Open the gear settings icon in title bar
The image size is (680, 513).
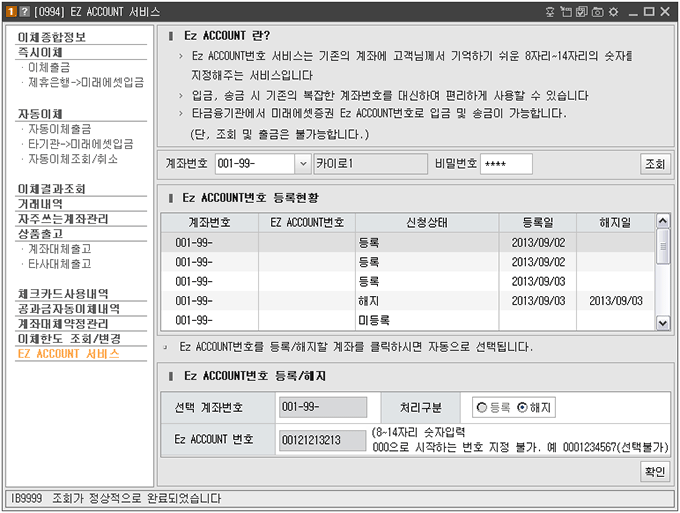point(613,12)
